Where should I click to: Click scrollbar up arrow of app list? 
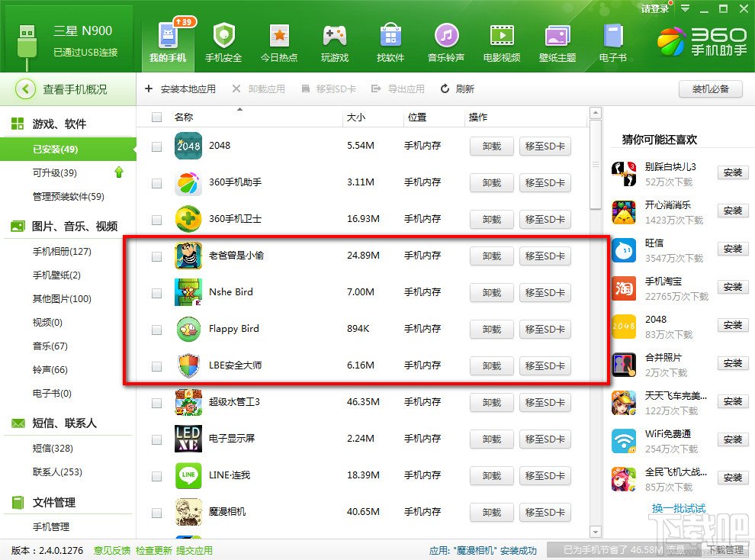pos(596,114)
